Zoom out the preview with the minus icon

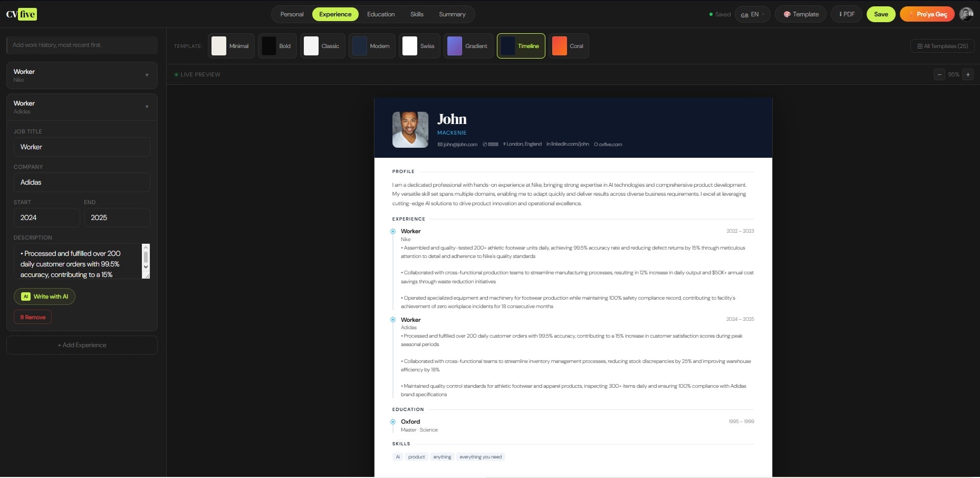click(x=939, y=75)
